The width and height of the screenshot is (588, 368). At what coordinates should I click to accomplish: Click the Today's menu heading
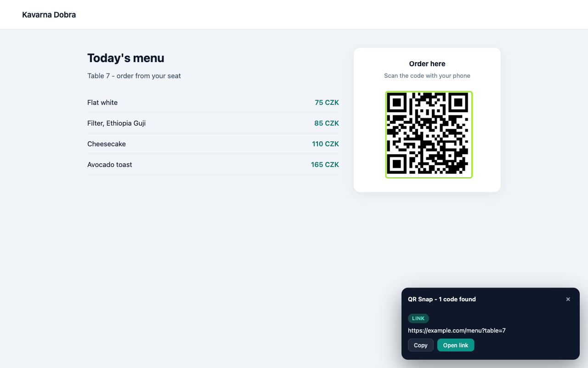[126, 58]
